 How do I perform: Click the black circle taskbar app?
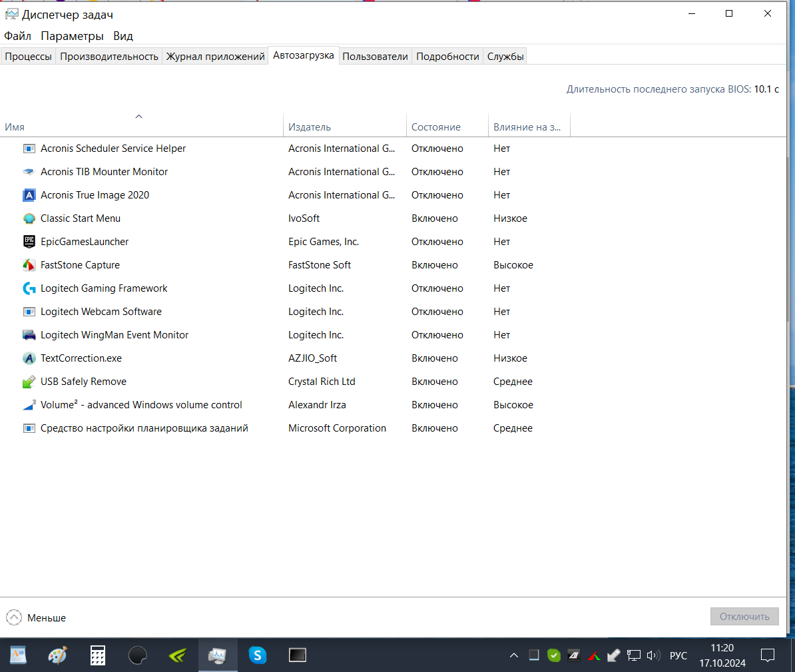click(137, 655)
